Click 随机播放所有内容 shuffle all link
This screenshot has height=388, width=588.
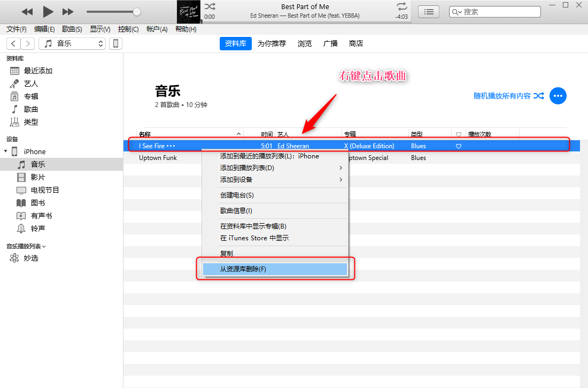[x=508, y=96]
